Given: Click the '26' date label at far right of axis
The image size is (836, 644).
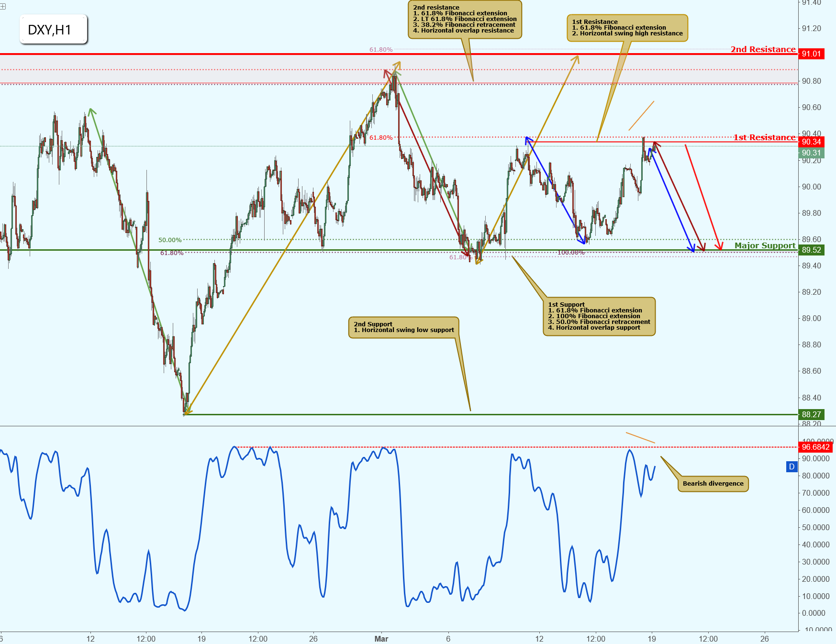Looking at the screenshot, I should (x=765, y=639).
